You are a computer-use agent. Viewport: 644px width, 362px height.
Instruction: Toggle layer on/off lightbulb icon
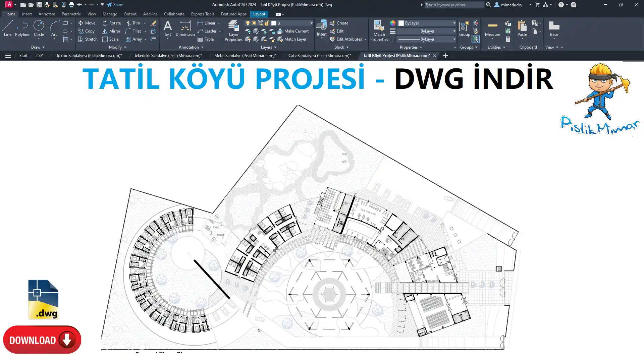248,23
